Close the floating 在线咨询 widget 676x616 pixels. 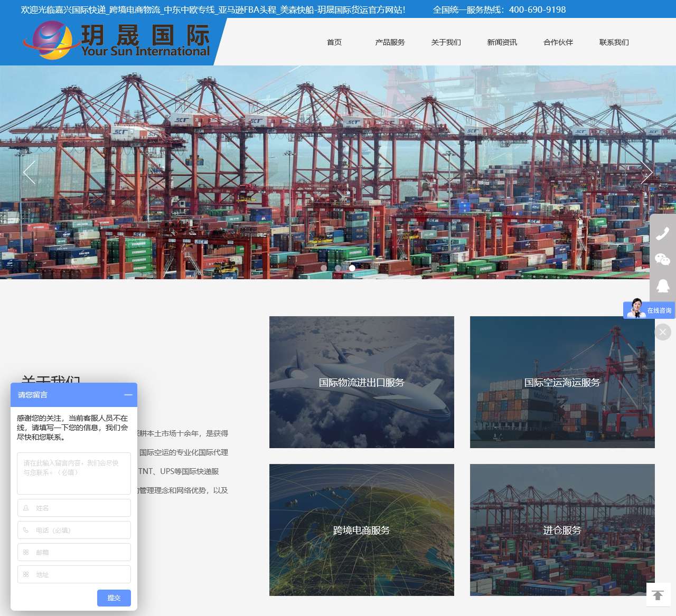pyautogui.click(x=663, y=332)
